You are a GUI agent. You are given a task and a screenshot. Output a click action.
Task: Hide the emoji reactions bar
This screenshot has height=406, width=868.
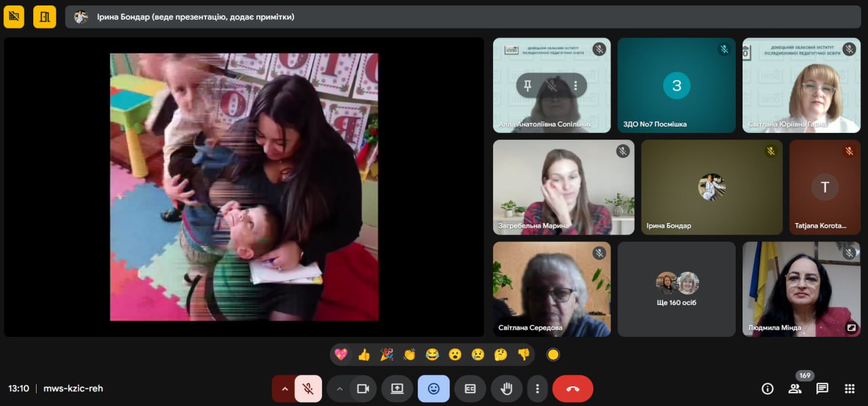433,388
